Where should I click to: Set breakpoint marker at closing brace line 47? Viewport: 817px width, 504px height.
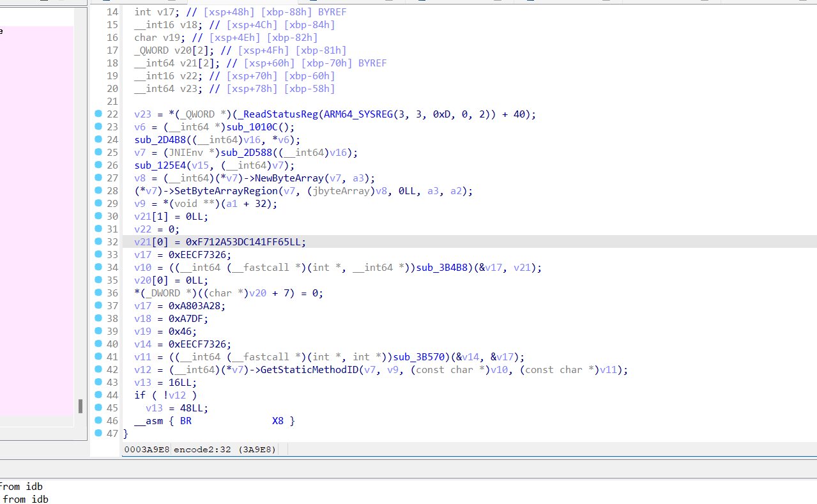[98, 433]
